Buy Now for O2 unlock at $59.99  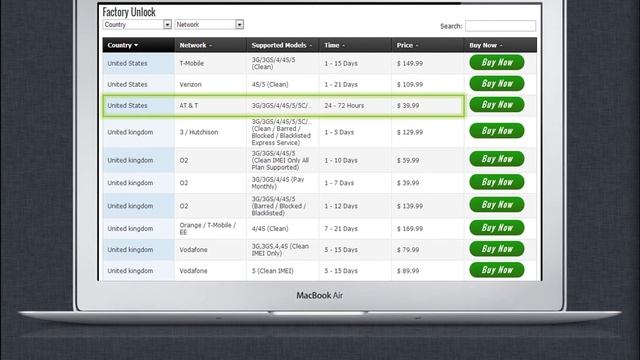pos(497,159)
